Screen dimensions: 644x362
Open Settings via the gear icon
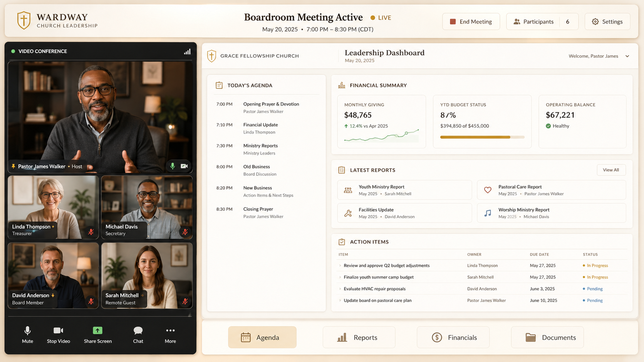[x=595, y=22]
